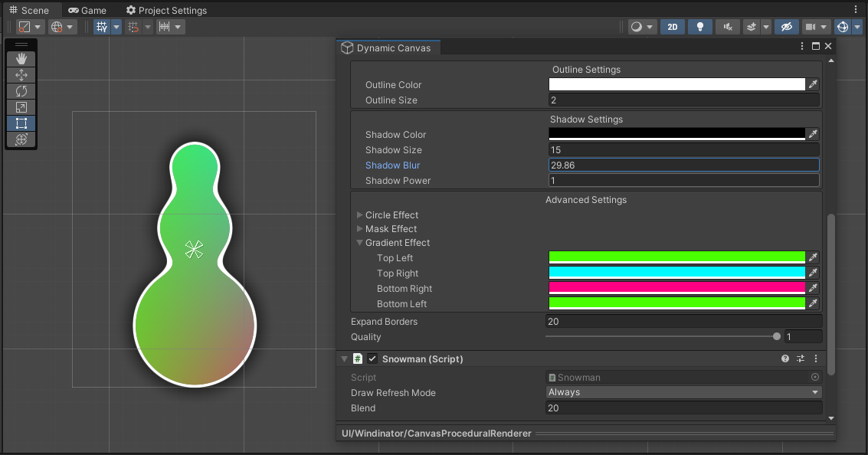The height and width of the screenshot is (455, 868).
Task: Open the grid settings dropdown arrow
Action: 116,27
